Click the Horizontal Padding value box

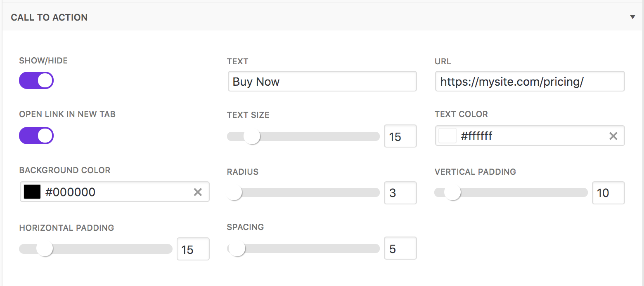[193, 249]
